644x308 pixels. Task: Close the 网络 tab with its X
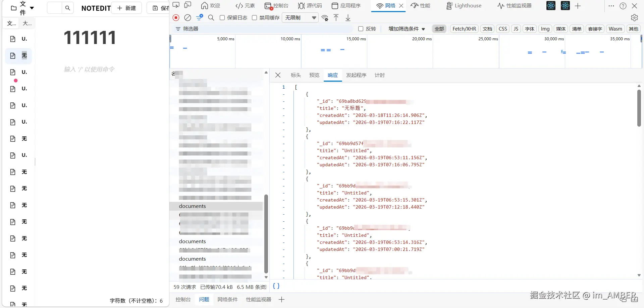point(401,6)
